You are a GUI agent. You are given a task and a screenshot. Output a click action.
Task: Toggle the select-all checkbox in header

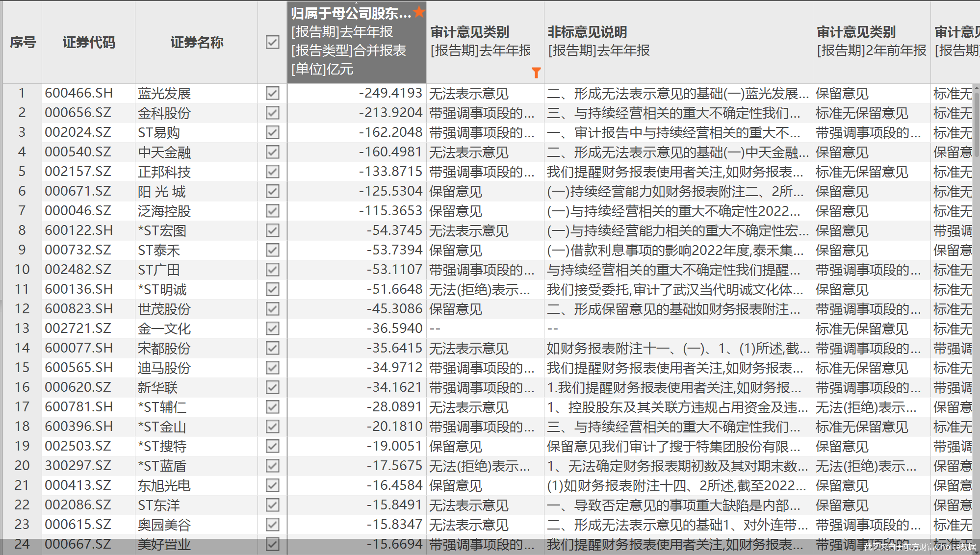[x=272, y=42]
